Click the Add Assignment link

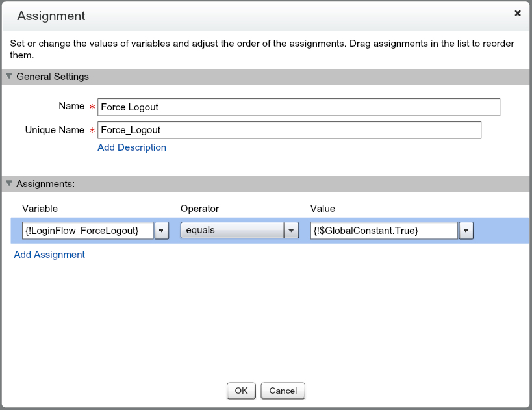tap(49, 255)
